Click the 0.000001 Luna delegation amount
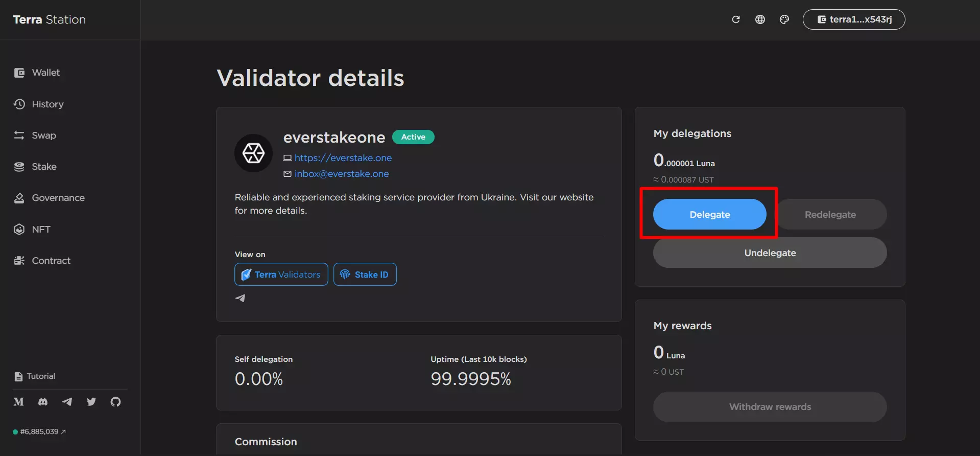The image size is (980, 456). (684, 161)
